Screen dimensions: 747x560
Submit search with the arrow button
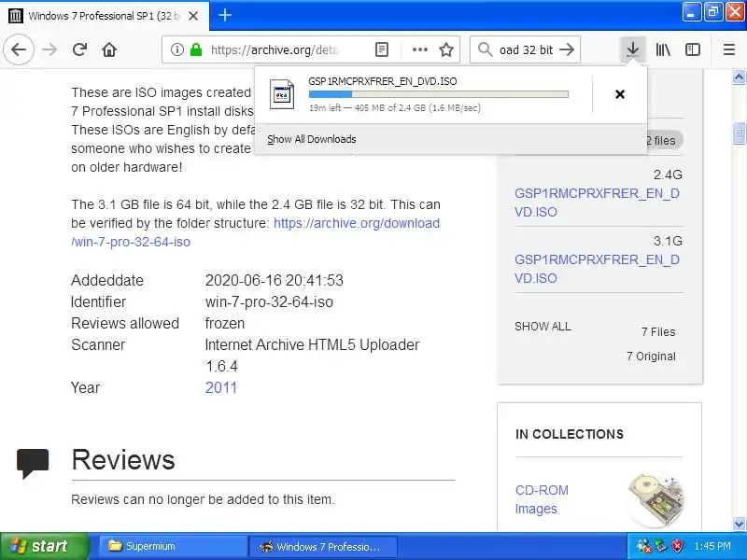click(567, 49)
